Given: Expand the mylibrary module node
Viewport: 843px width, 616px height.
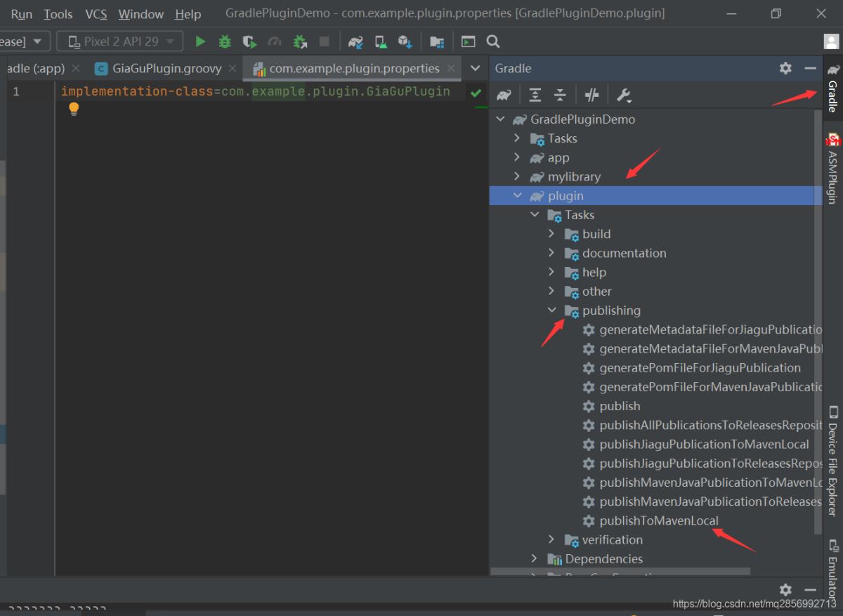Looking at the screenshot, I should pyautogui.click(x=517, y=177).
